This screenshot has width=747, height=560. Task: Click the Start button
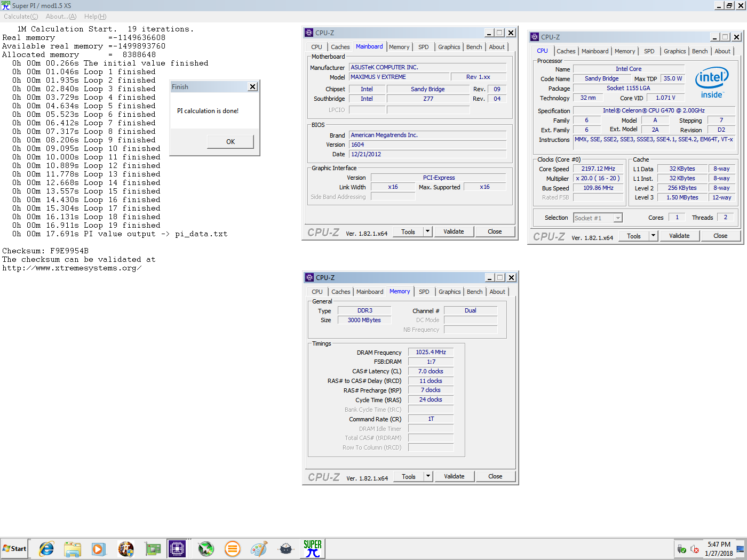14,549
